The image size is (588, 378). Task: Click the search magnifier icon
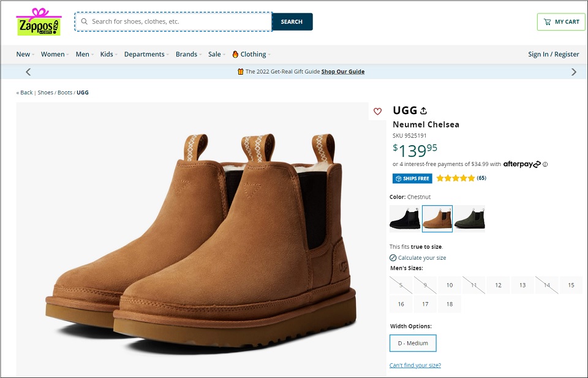point(85,21)
